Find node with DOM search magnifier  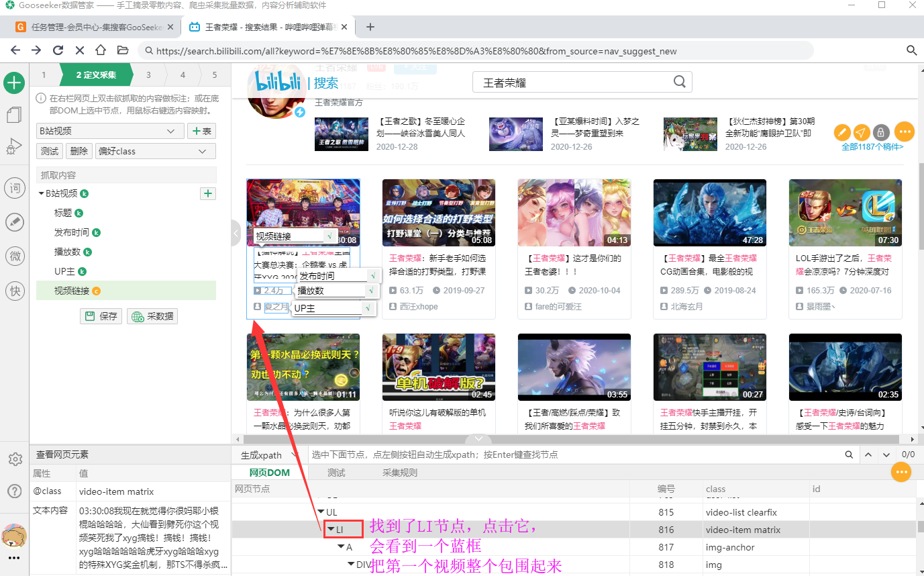point(850,454)
